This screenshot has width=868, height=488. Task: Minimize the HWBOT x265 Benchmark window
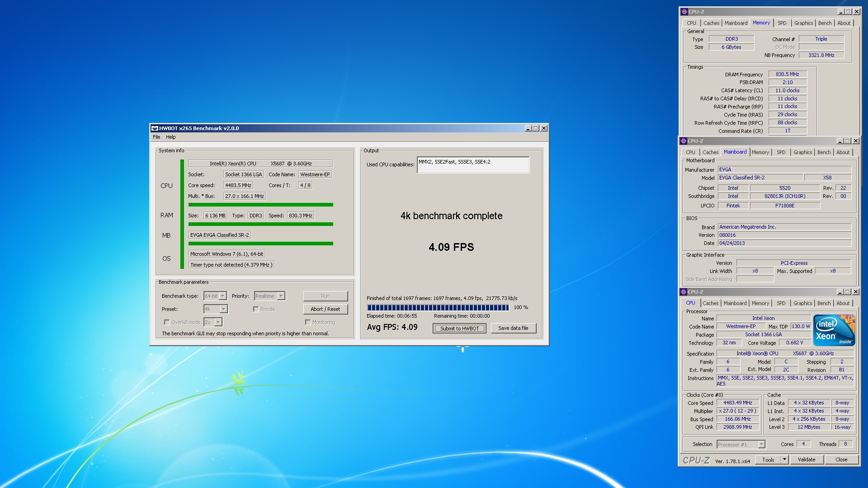[x=528, y=128]
